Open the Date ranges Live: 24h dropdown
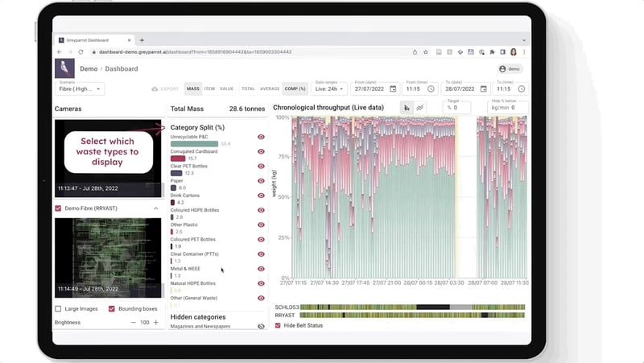The width and height of the screenshot is (644, 363). pyautogui.click(x=329, y=89)
